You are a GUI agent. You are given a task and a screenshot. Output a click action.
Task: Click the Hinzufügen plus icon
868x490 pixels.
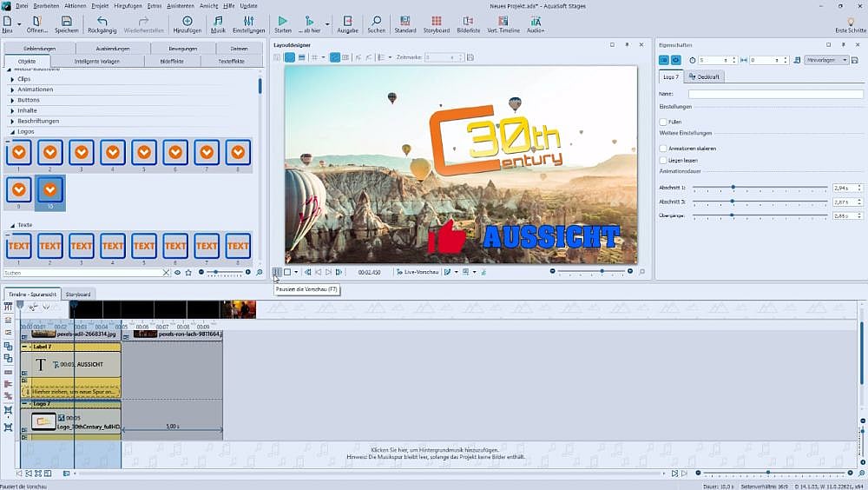[x=187, y=21]
